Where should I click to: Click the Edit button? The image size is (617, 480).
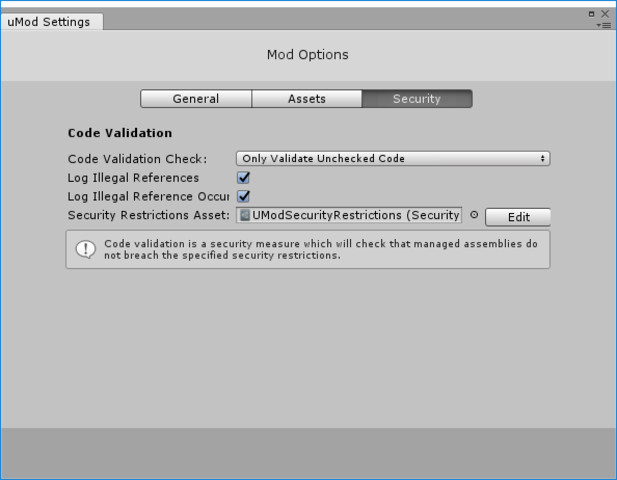click(x=518, y=217)
